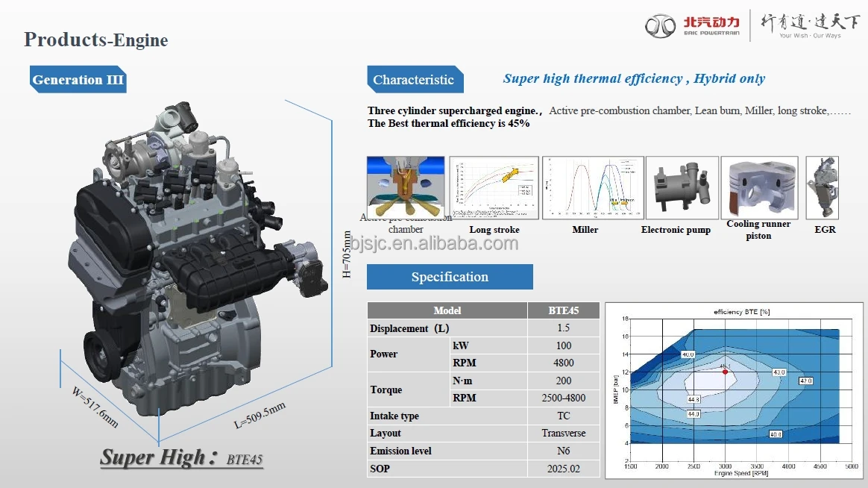Click the EGR component icon

click(822, 187)
